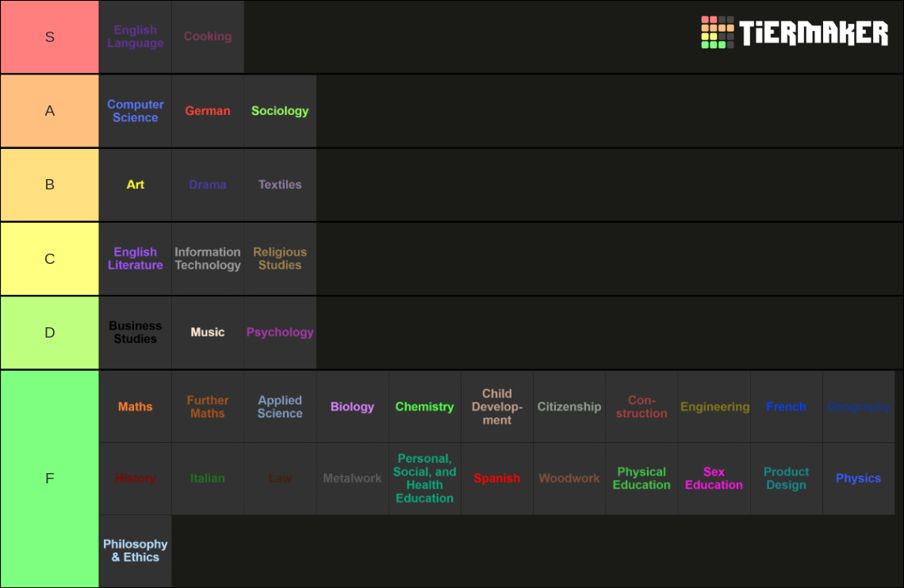The height and width of the screenshot is (588, 904).
Task: Select the Sociology tile
Action: pyautogui.click(x=280, y=111)
